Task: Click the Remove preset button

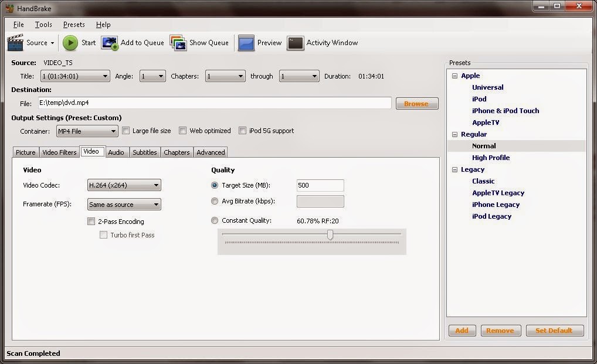Action: pos(500,331)
